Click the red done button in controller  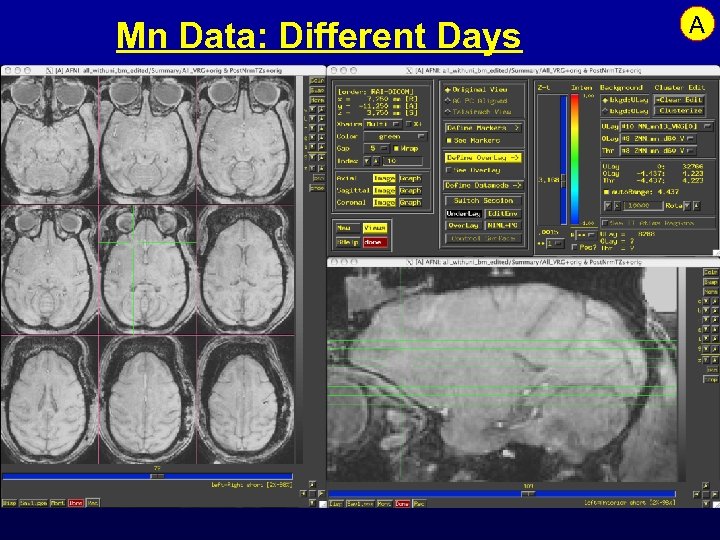[375, 242]
